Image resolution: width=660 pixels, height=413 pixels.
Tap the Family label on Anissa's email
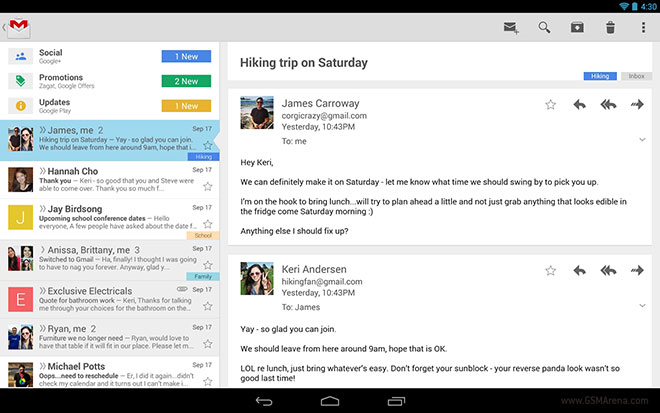coord(203,277)
